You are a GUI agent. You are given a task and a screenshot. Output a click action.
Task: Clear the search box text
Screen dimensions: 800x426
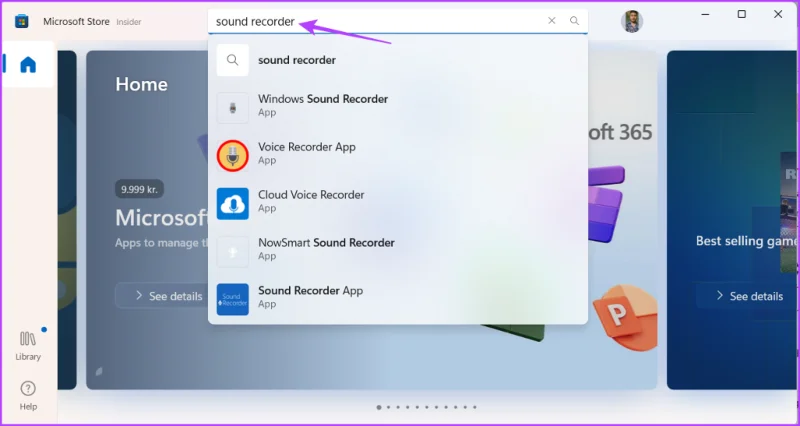(552, 21)
